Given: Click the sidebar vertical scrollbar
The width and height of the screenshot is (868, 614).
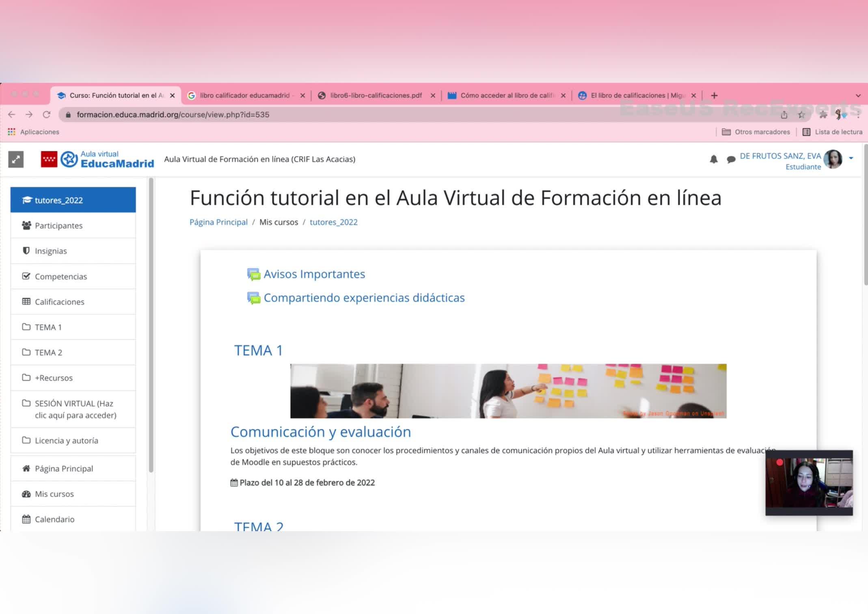Looking at the screenshot, I should tap(151, 325).
